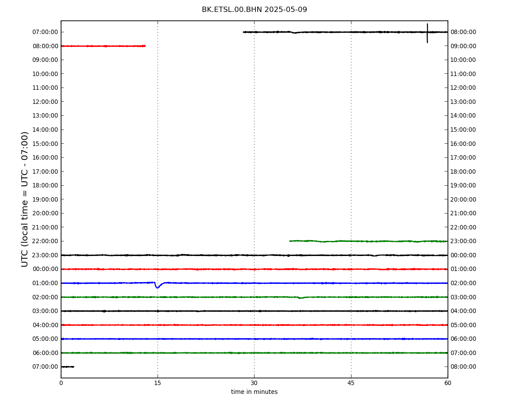
Task: Click right-axis label 19:00:00
Action: pyautogui.click(x=463, y=186)
